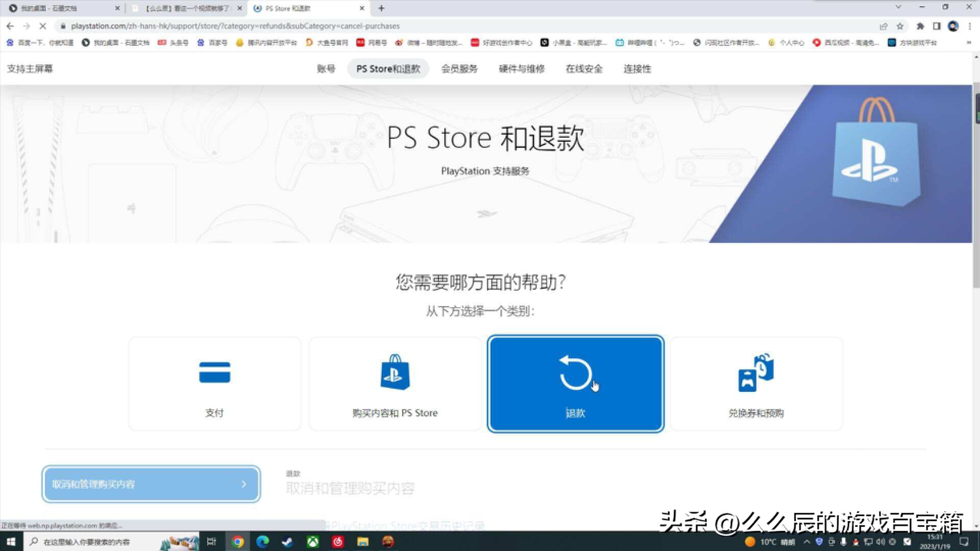Image resolution: width=980 pixels, height=551 pixels.
Task: Expand hidden icons in the system tray
Action: tap(807, 542)
